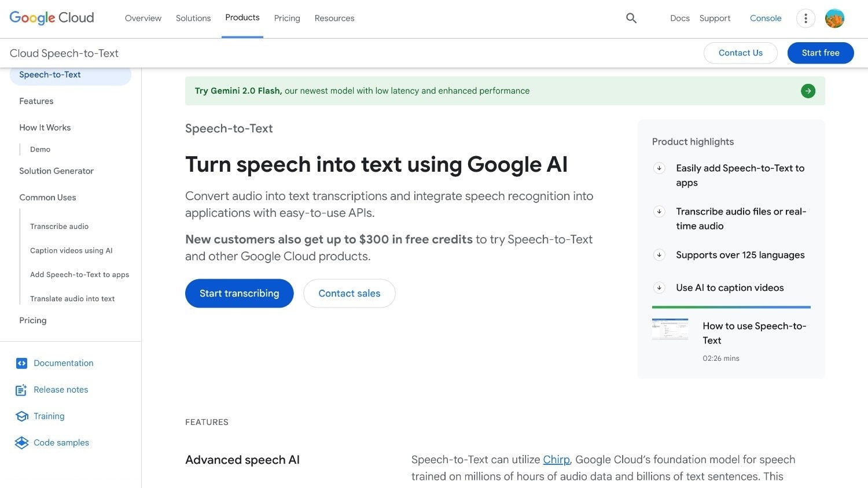Open the user account avatar

click(834, 19)
